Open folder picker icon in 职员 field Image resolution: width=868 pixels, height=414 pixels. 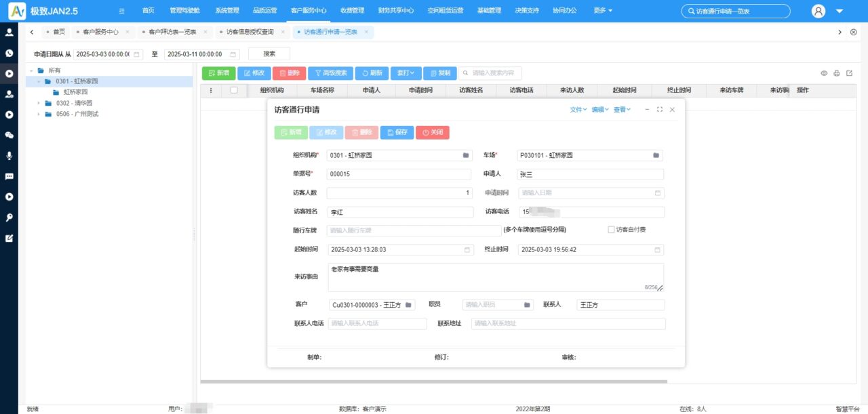click(527, 305)
